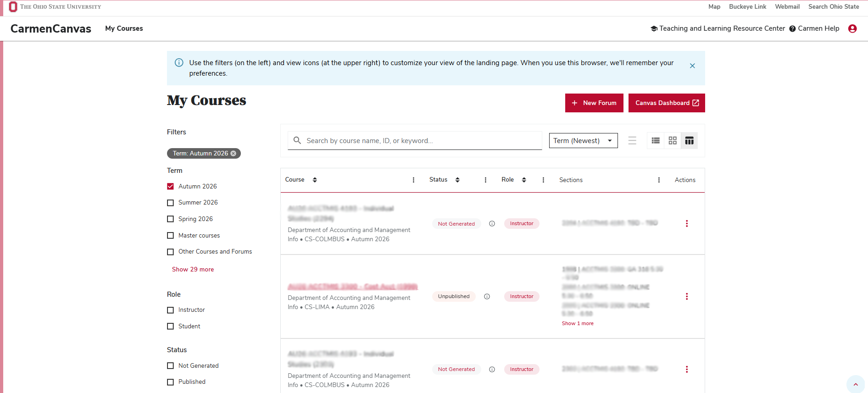Click info icon beside the Unpublished status
Screen dimensions: 868x393
point(487,297)
